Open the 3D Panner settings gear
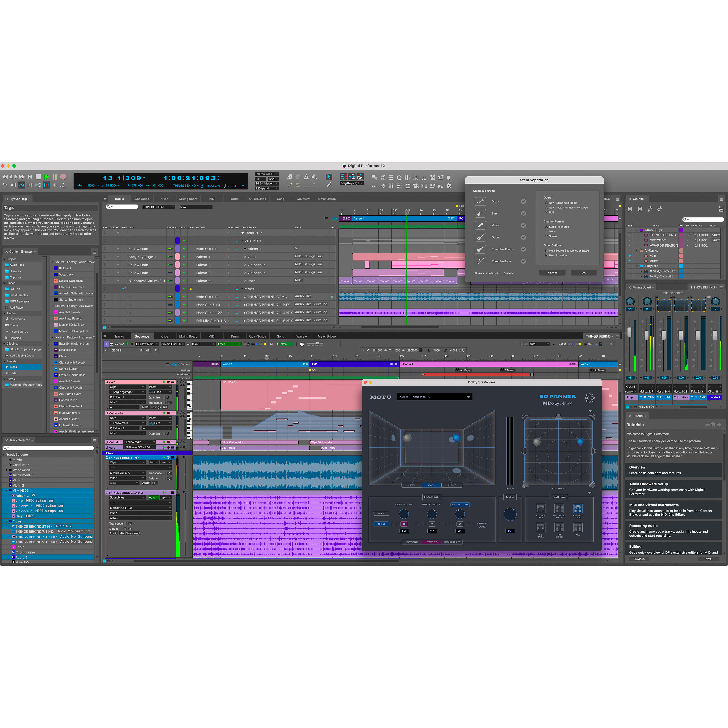The height and width of the screenshot is (728, 728). click(x=590, y=398)
